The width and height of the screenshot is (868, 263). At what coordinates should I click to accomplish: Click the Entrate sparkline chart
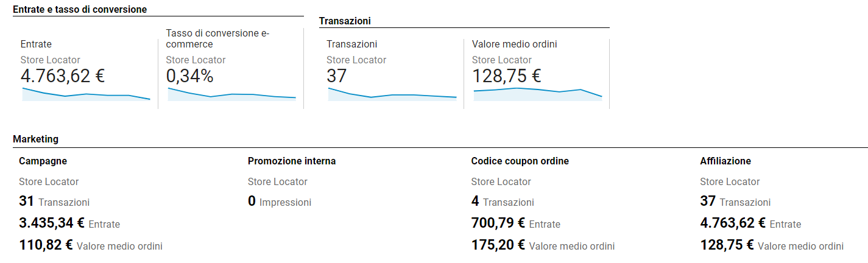[86, 94]
